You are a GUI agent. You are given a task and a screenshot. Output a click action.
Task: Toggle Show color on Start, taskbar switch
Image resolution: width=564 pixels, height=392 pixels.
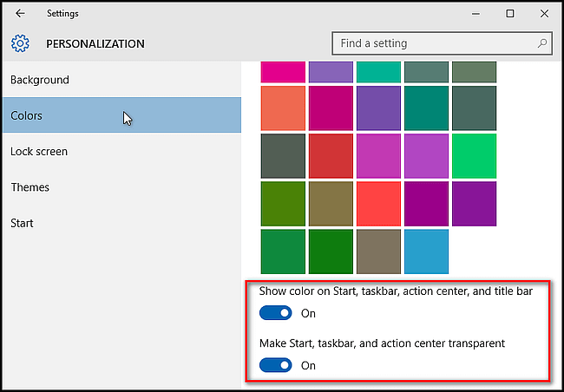pos(276,313)
